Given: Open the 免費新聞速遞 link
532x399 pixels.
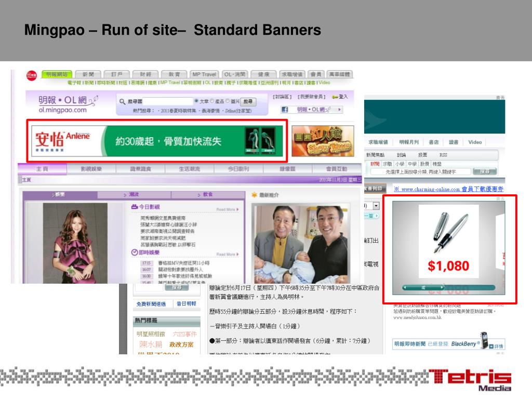Looking at the screenshot, I should 151,304.
